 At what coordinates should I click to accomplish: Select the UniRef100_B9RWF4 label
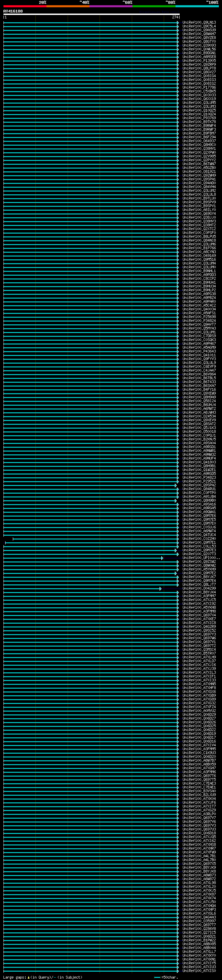click(199, 125)
